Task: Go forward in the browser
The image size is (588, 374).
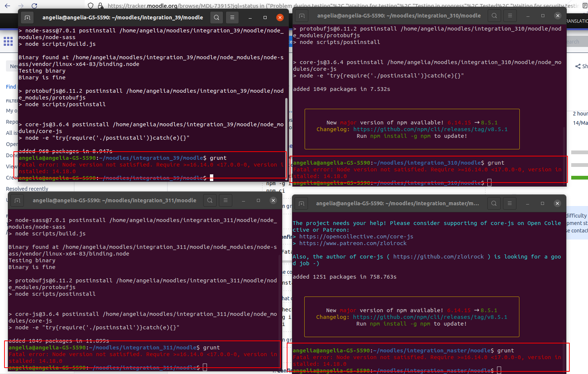Action: [21, 6]
